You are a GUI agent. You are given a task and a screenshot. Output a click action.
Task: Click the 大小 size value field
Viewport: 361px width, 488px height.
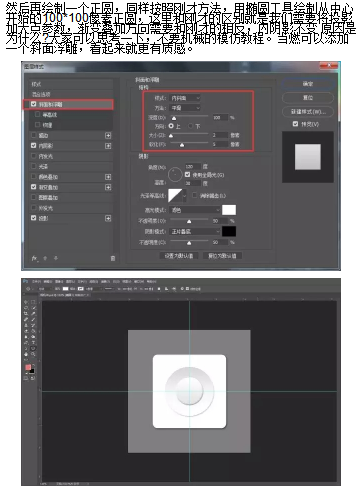click(x=220, y=135)
